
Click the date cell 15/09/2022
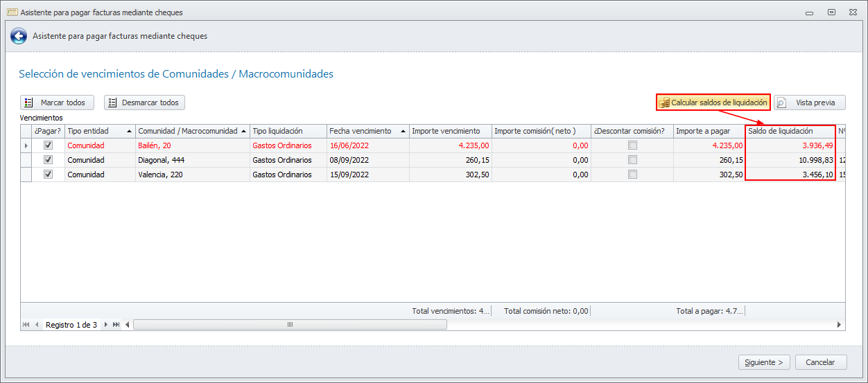368,175
